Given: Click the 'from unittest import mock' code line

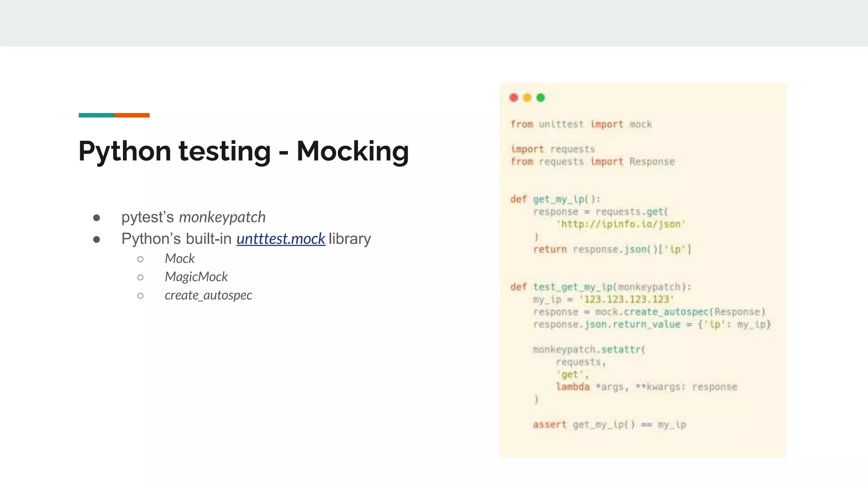Looking at the screenshot, I should 581,124.
